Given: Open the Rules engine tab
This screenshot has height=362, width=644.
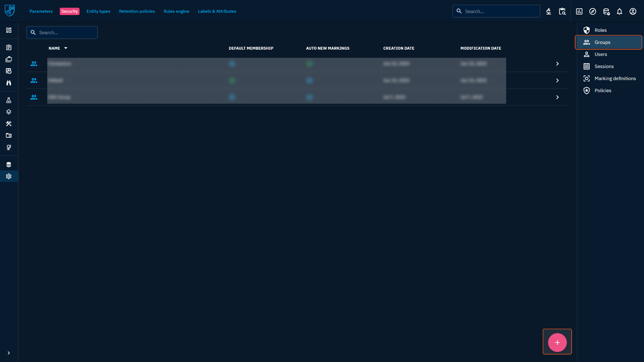Looking at the screenshot, I should (176, 11).
